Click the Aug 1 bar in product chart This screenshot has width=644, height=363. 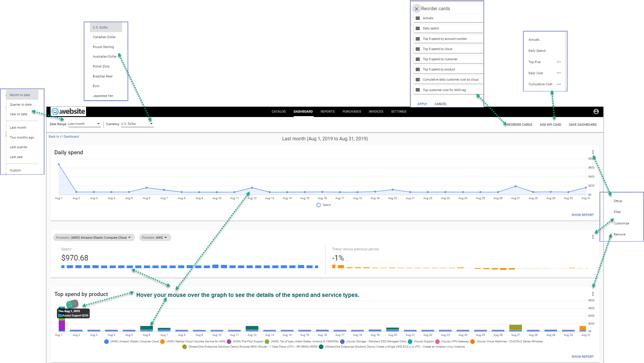click(62, 325)
